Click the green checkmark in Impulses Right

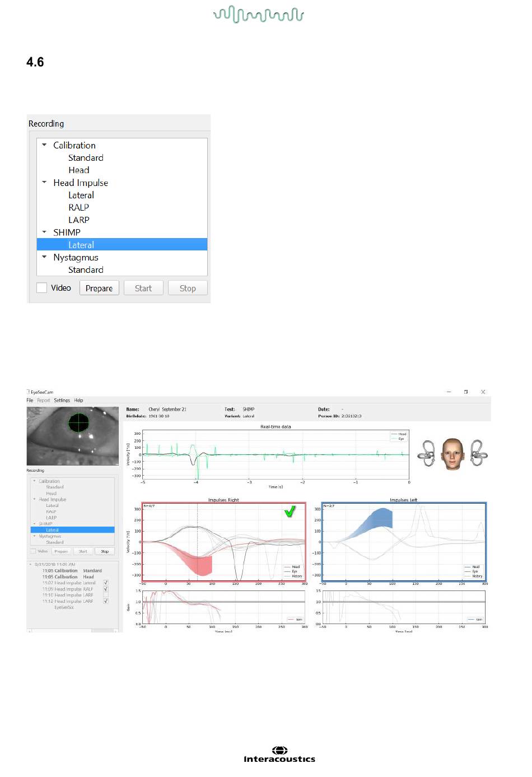pyautogui.click(x=290, y=511)
